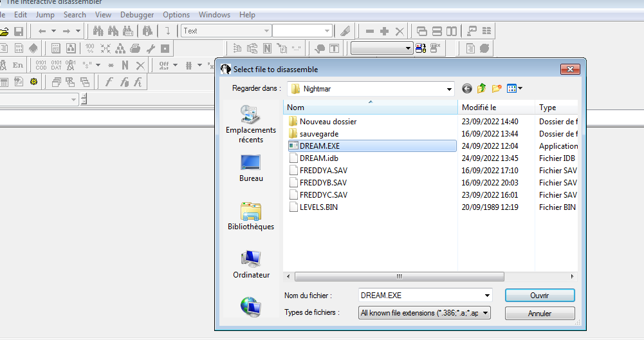
Task: Open Emplacements récents shortcut
Action: click(251, 124)
